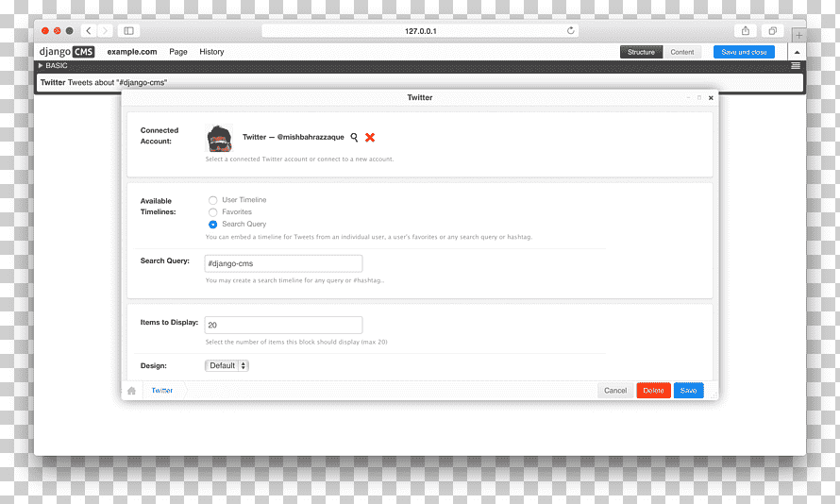The image size is (840, 504).
Task: Focus the Items to Display field
Action: pos(283,325)
